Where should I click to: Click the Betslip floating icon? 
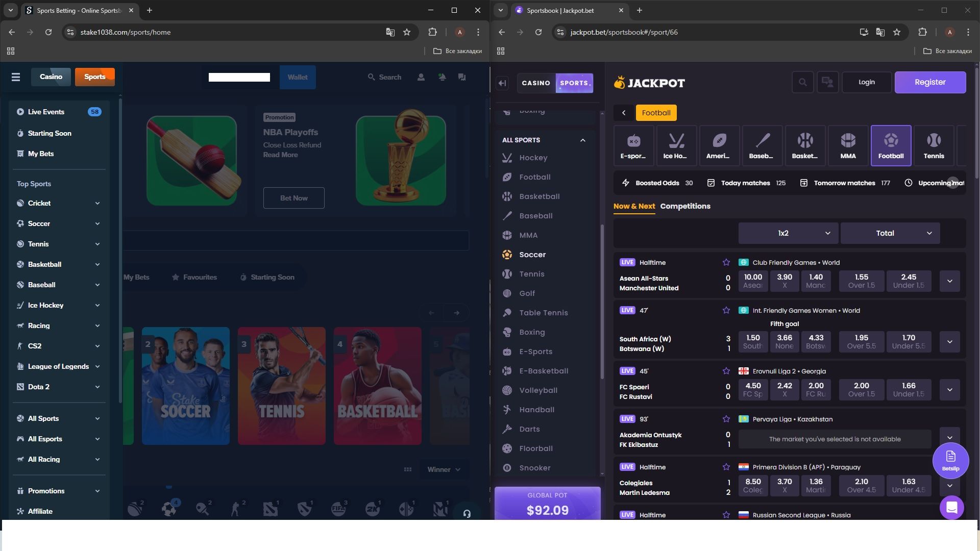tap(950, 460)
